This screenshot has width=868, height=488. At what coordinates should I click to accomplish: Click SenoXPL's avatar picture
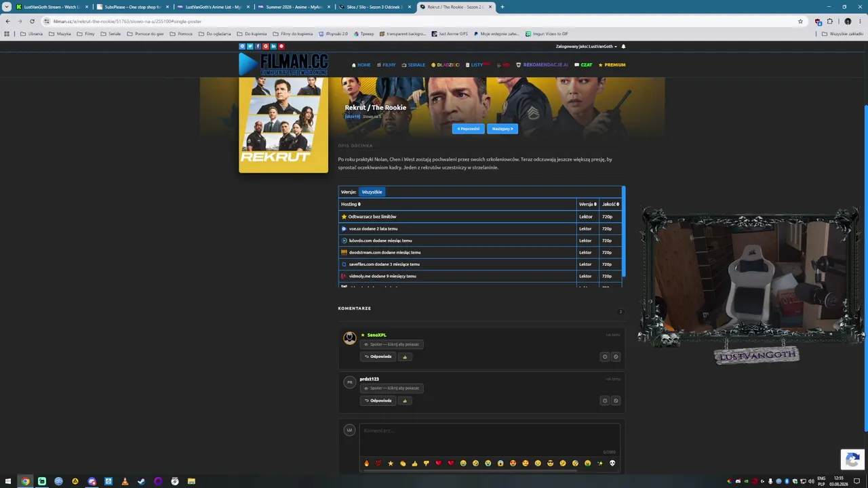coord(350,338)
